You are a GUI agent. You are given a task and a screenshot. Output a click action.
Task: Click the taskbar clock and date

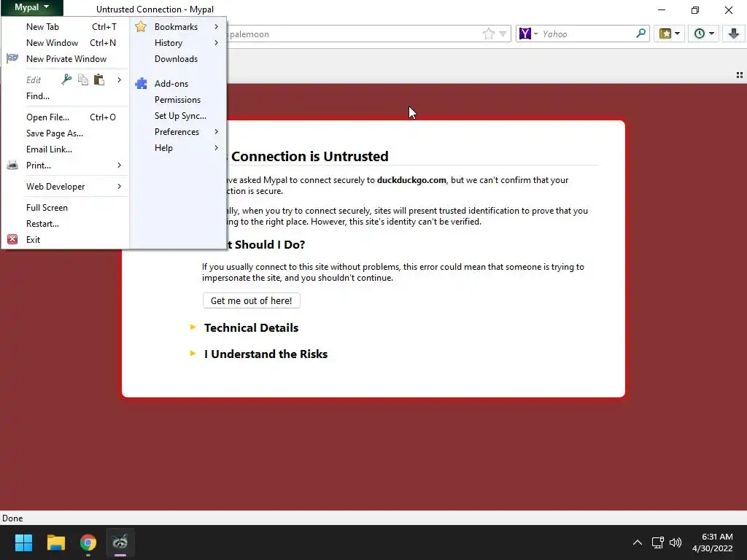tap(713, 542)
